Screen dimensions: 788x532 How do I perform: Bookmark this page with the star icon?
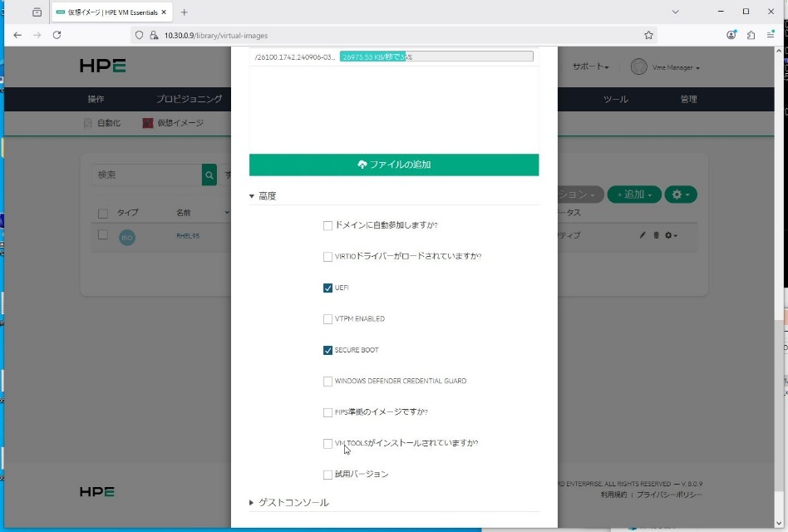point(648,35)
